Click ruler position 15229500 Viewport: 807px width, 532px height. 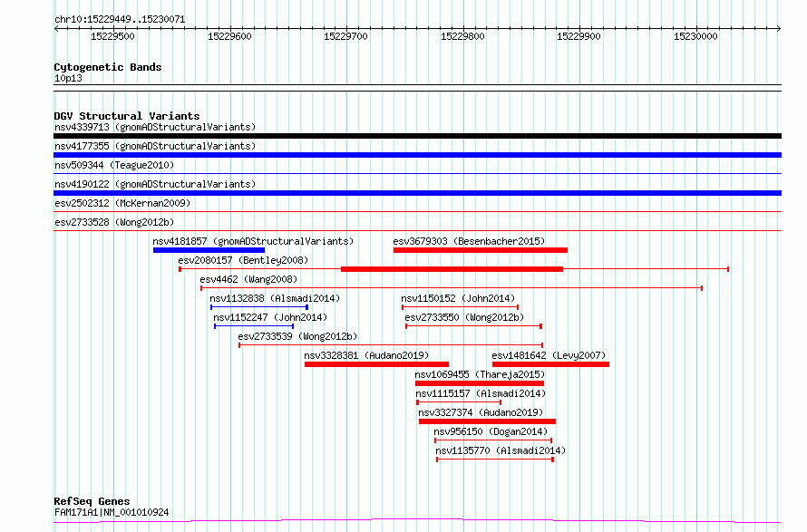113,36
